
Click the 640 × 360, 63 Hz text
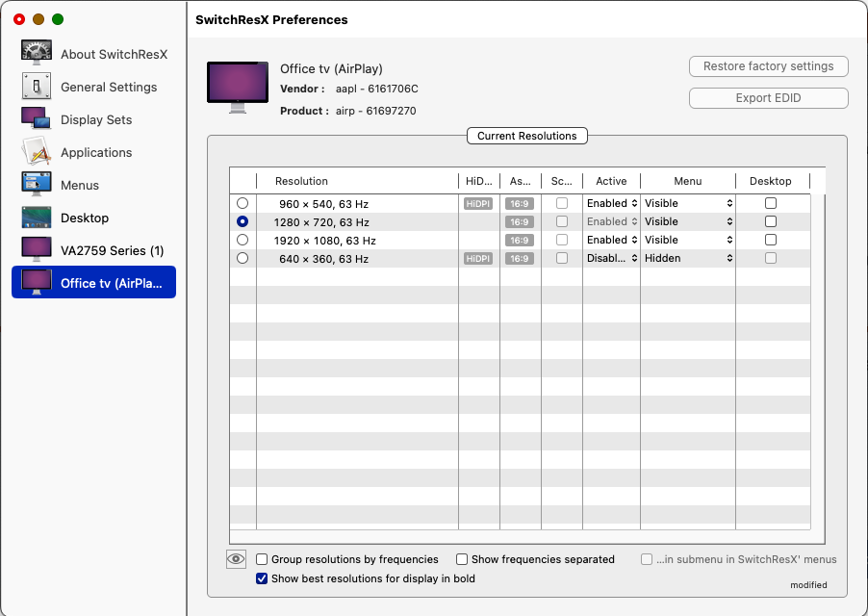pyautogui.click(x=324, y=259)
